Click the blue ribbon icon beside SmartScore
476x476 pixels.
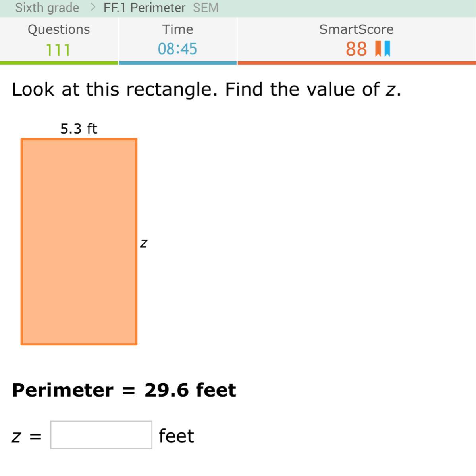point(387,49)
